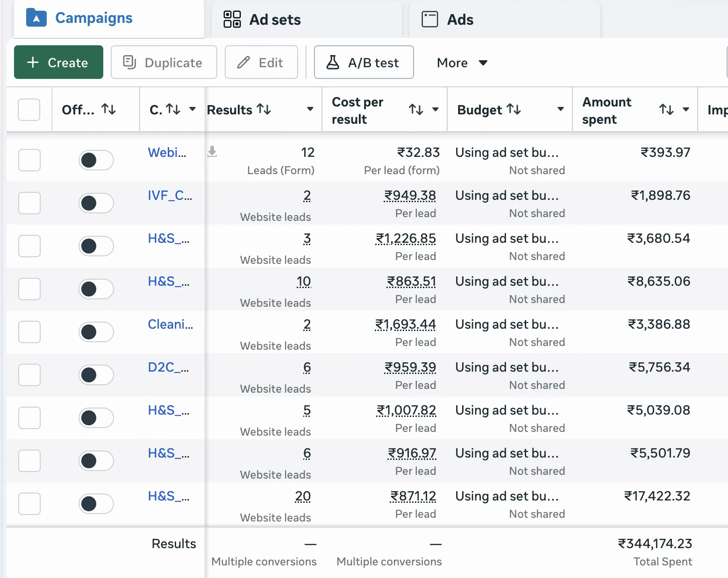Open the Webi... campaign link
Viewport: 728px width, 578px height.
point(167,153)
